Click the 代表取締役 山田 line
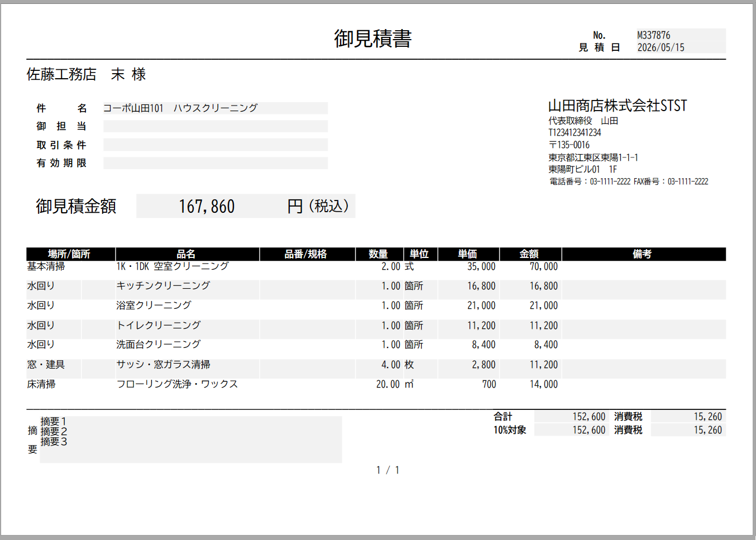This screenshot has width=756, height=540. coord(583,121)
